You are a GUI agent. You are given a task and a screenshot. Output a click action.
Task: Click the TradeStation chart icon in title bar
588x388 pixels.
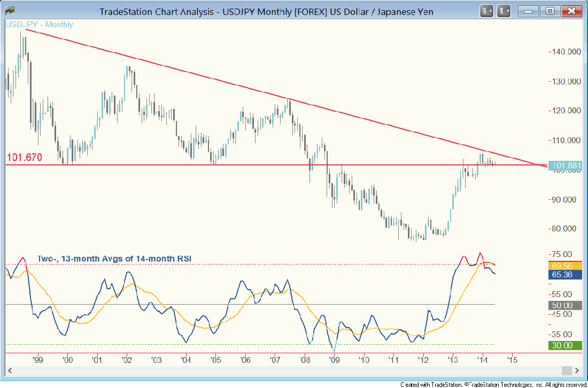[11, 11]
